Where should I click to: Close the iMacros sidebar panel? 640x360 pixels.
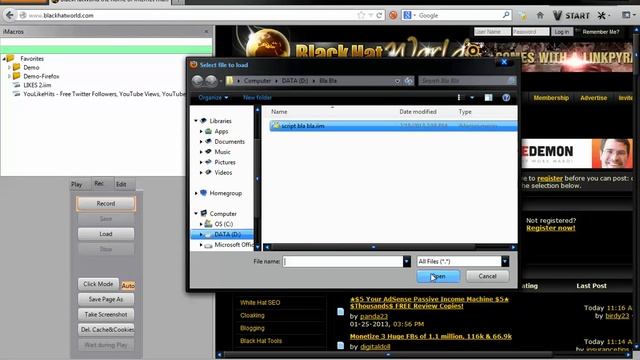coord(206,31)
